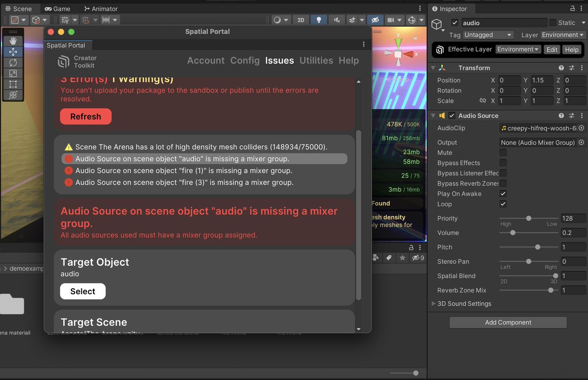588x380 pixels.
Task: Toggle scene visibility hidden-eye button
Action: click(x=375, y=20)
